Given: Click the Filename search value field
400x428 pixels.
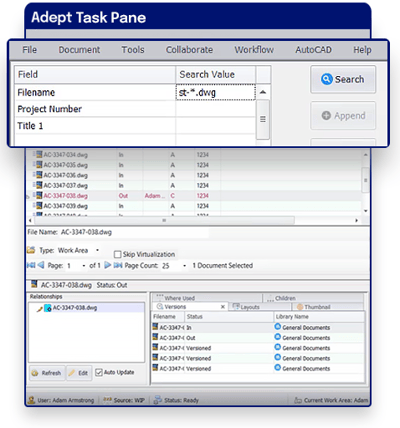Looking at the screenshot, I should point(215,92).
